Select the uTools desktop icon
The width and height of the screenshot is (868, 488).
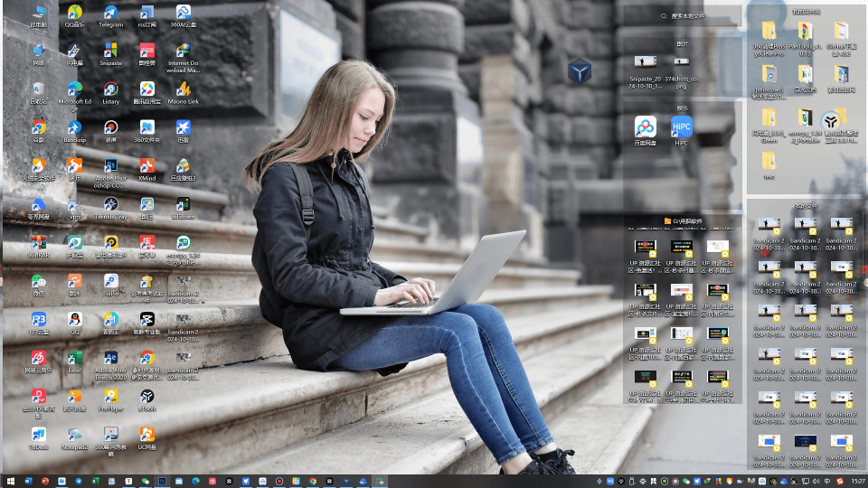146,396
